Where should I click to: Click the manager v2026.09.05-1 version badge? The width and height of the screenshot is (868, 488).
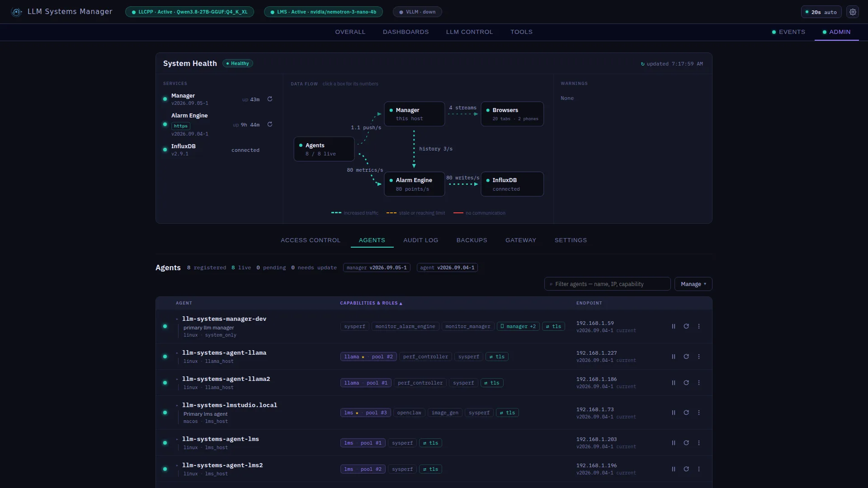point(377,267)
